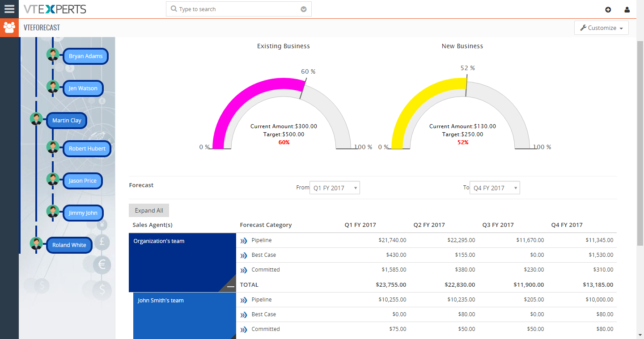Viewport: 644px width, 339px height.
Task: Click Organization TOTAL Q2 value $22,830.00
Action: point(460,285)
